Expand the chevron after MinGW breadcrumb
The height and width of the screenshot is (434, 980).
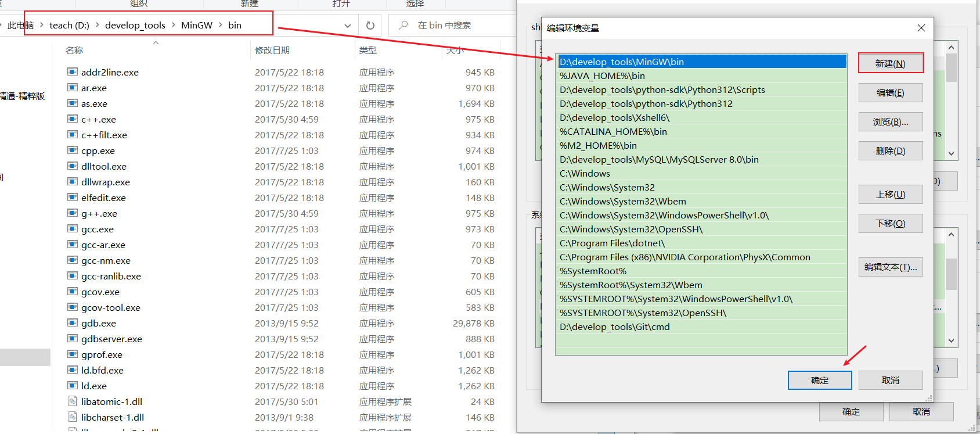[221, 25]
